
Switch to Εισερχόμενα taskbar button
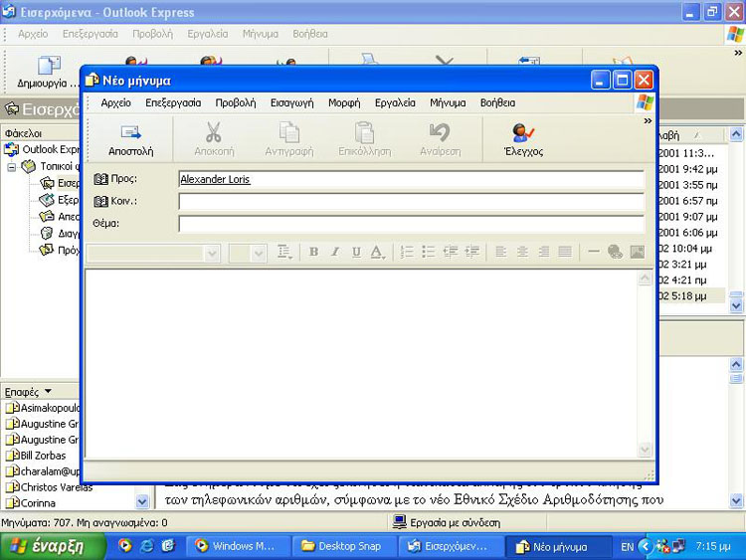pyautogui.click(x=450, y=546)
